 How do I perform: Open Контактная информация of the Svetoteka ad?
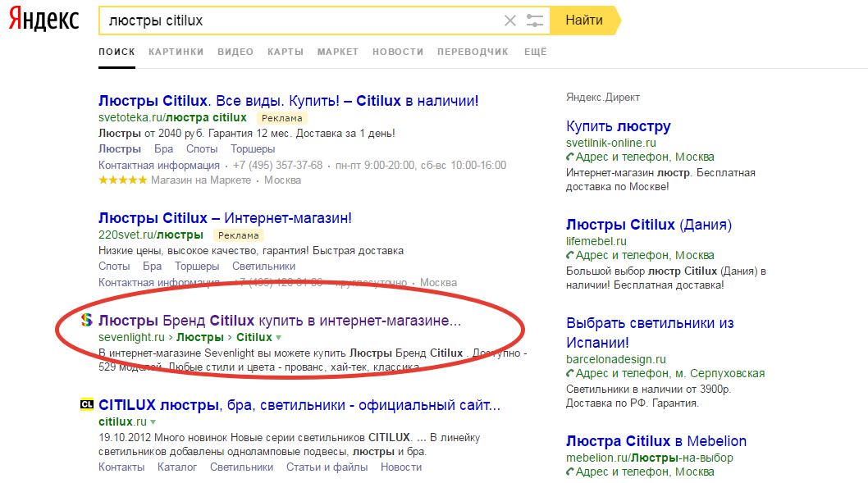pyautogui.click(x=159, y=165)
